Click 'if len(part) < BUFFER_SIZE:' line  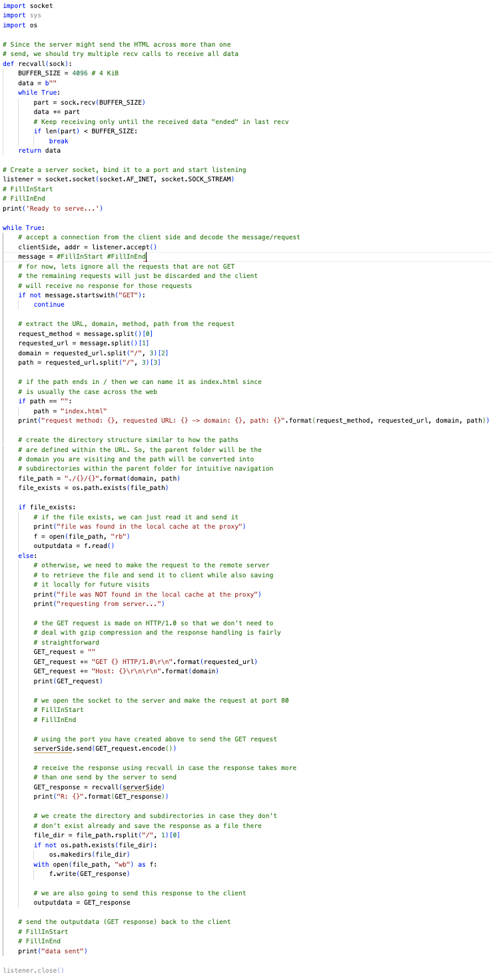click(86, 131)
